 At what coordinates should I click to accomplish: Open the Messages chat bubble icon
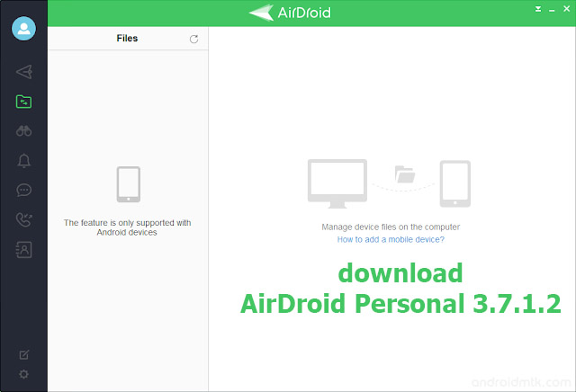click(x=24, y=190)
